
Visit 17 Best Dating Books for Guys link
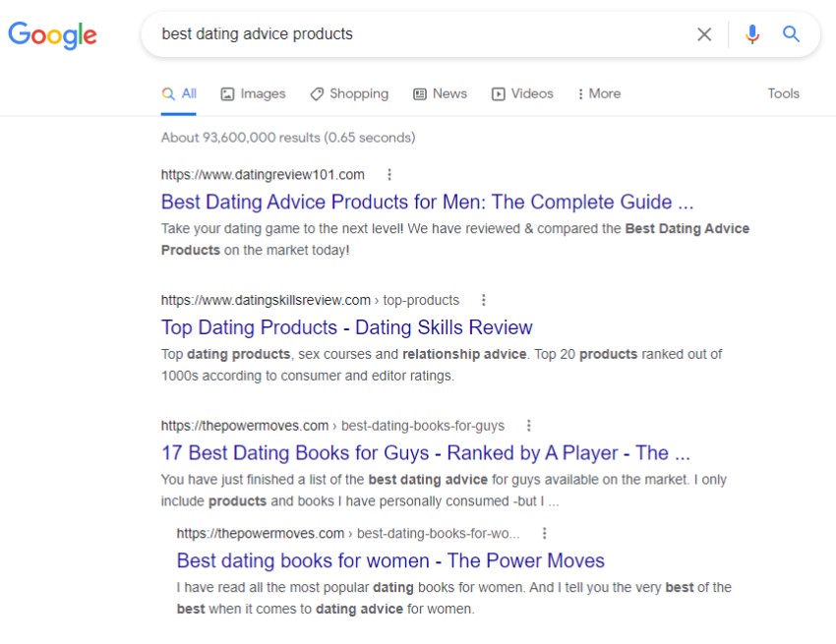(x=425, y=453)
